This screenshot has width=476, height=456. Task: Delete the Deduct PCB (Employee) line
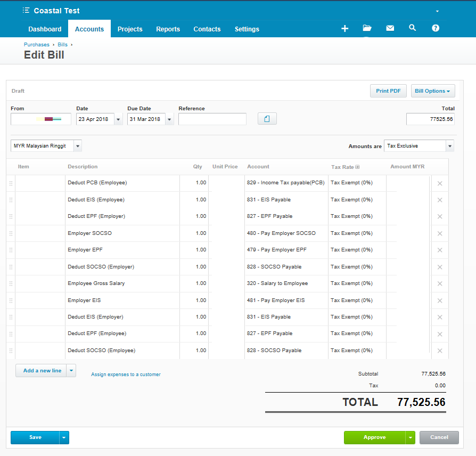440,183
